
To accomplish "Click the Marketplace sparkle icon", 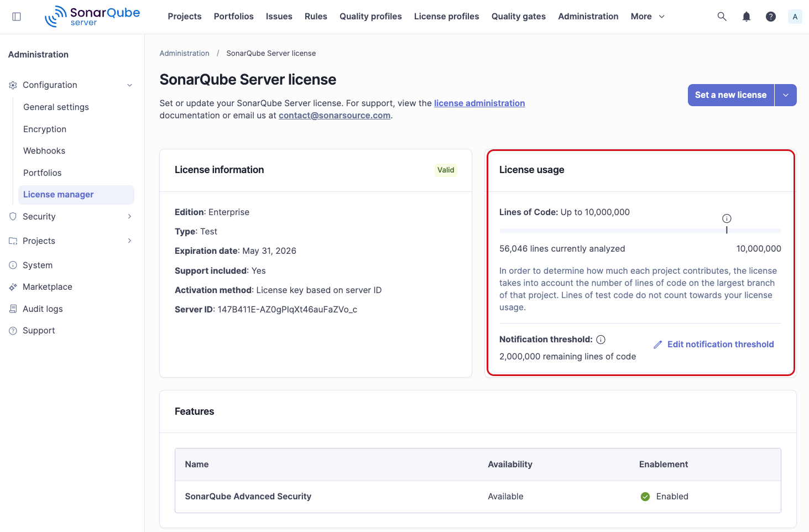I will tap(13, 287).
